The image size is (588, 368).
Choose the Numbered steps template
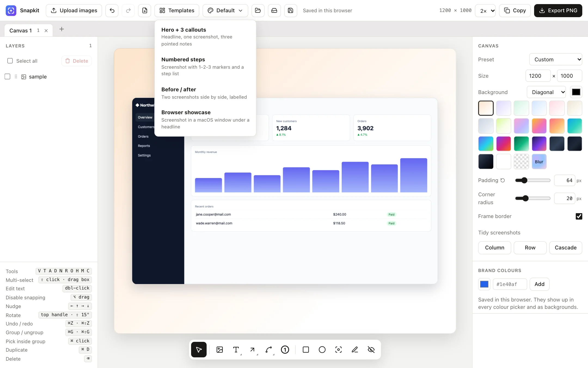(205, 66)
